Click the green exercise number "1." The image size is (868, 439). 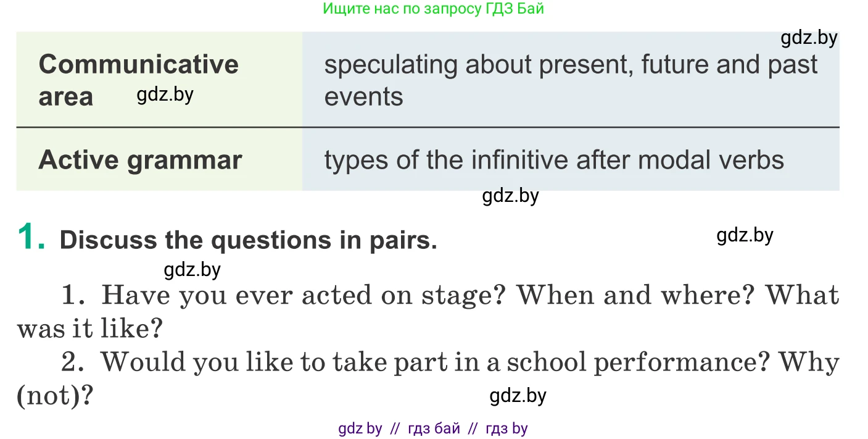click(x=31, y=238)
